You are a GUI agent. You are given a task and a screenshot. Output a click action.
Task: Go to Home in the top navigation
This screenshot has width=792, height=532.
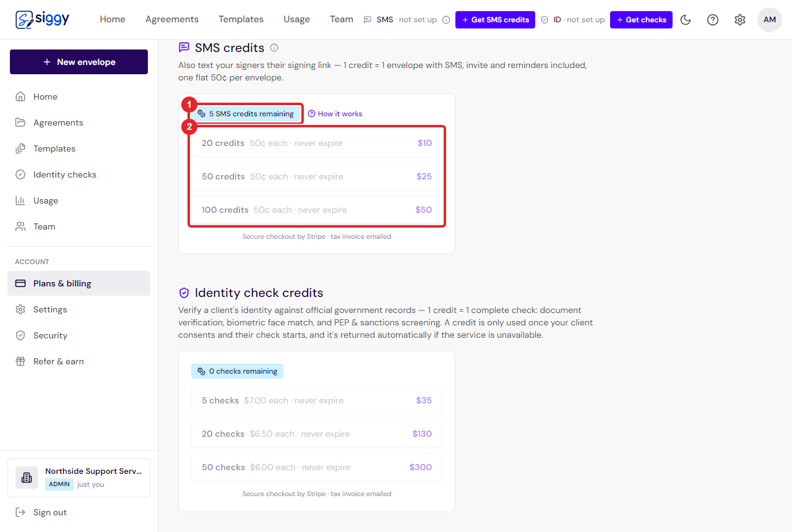[x=113, y=19]
